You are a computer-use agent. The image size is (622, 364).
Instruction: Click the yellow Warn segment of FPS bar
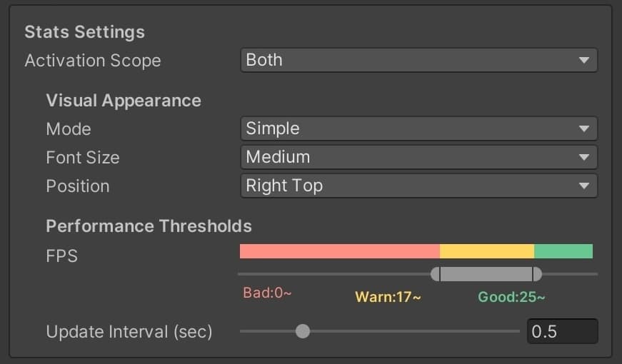pos(486,251)
